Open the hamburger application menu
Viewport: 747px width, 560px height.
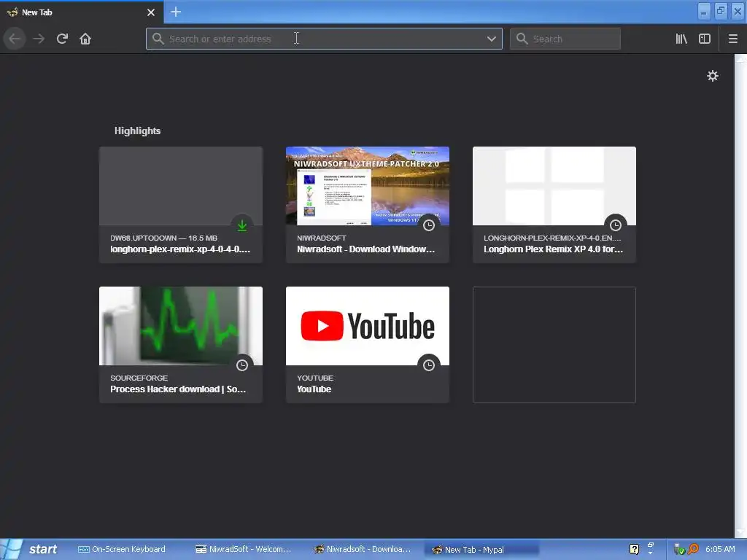coord(733,39)
